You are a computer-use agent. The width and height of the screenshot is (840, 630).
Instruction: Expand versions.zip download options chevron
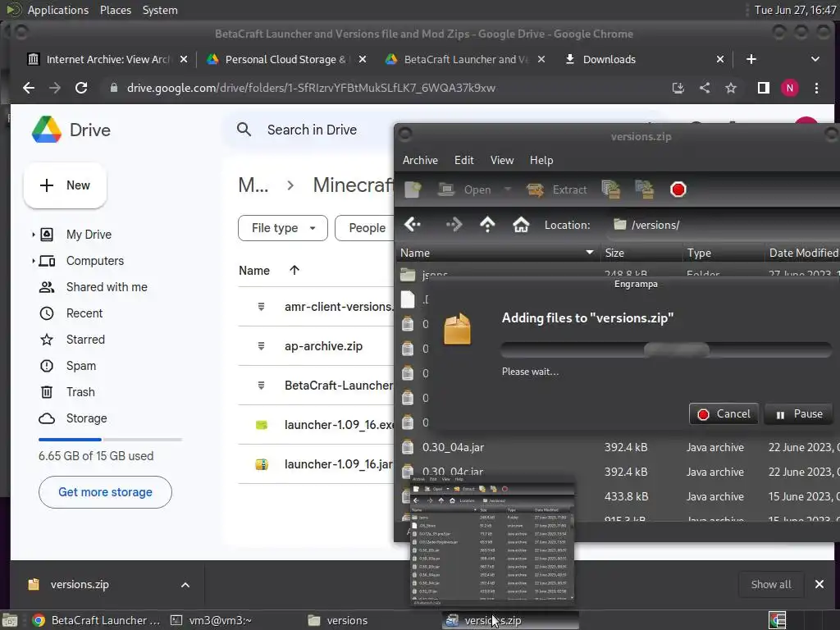185,585
